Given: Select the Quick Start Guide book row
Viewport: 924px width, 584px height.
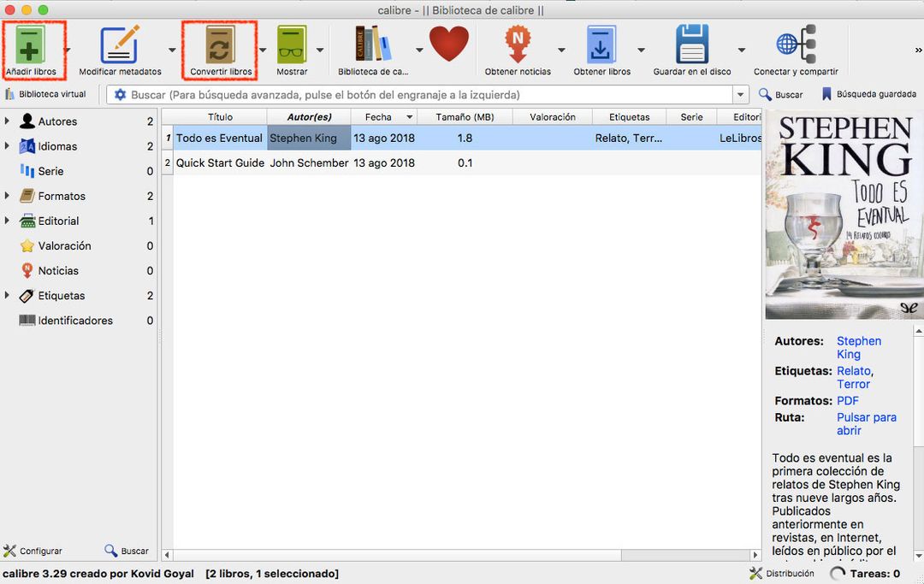Looking at the screenshot, I should 220,163.
